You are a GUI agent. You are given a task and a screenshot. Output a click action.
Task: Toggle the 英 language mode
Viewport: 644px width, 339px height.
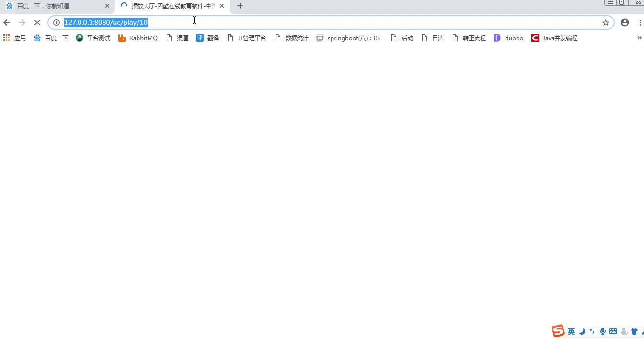point(571,331)
